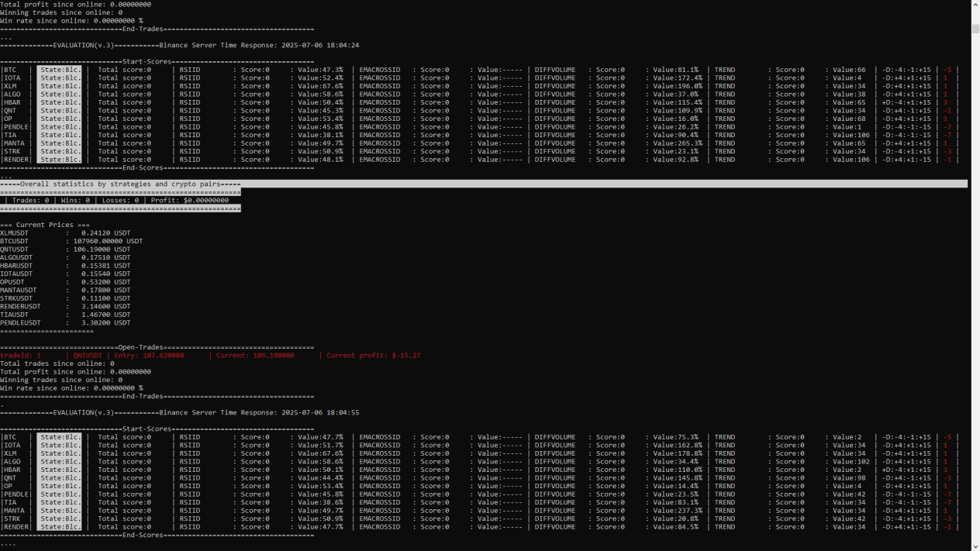Click the '=== Current Prices ===' heading
This screenshot has height=551, width=980.
45,225
